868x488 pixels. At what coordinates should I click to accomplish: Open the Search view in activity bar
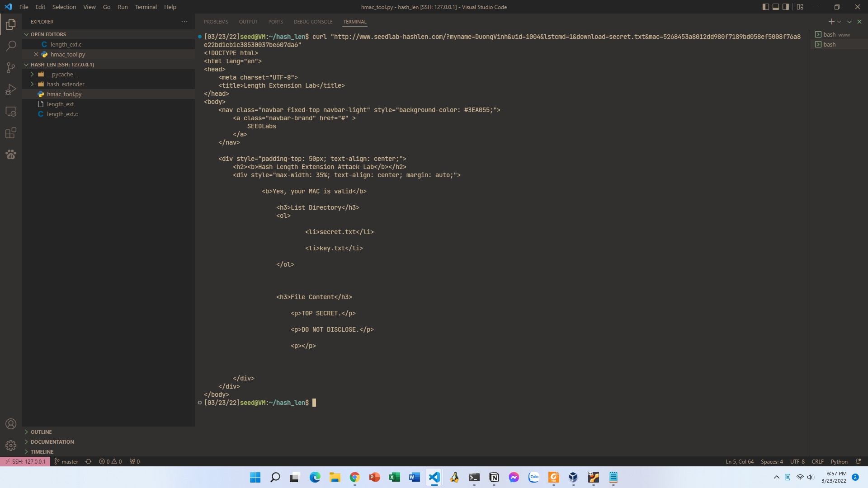click(11, 46)
